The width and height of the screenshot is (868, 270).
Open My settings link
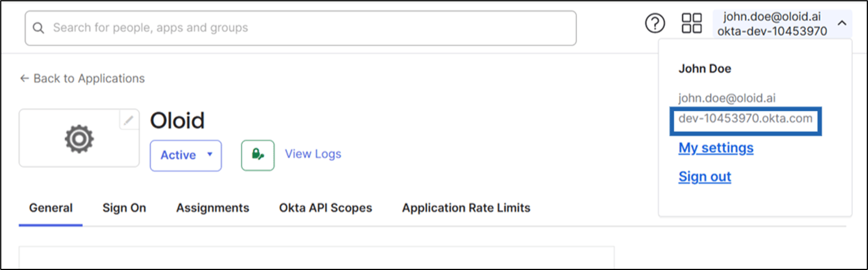pos(716,148)
